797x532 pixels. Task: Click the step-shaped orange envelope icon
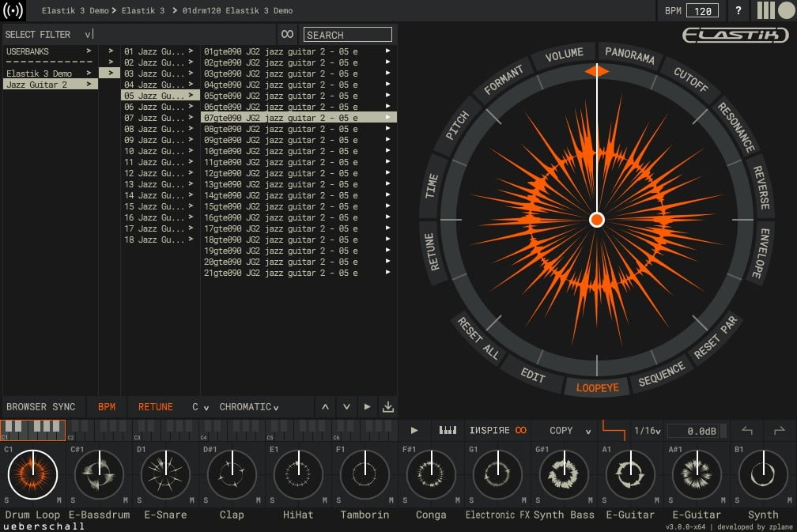(614, 430)
